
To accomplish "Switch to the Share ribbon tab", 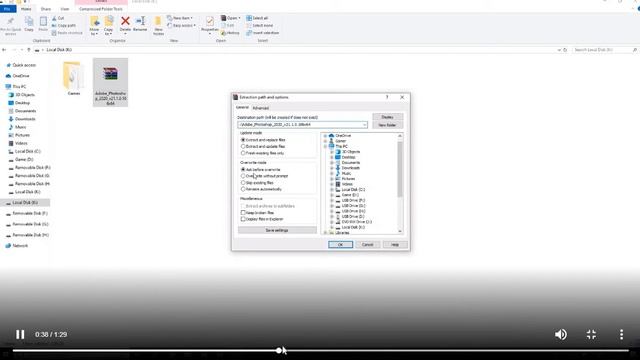I will tap(46, 9).
